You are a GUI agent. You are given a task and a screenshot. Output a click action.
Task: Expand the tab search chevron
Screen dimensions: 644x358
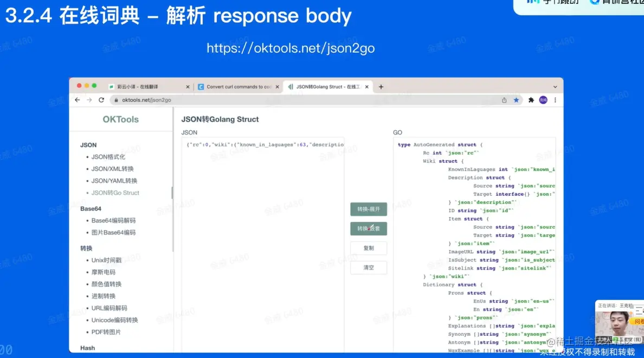555,87
